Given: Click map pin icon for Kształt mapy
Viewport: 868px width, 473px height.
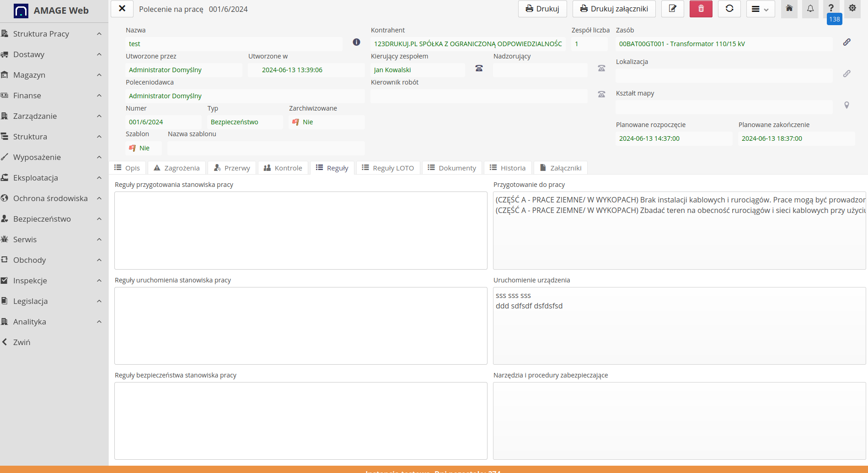Looking at the screenshot, I should (x=847, y=105).
